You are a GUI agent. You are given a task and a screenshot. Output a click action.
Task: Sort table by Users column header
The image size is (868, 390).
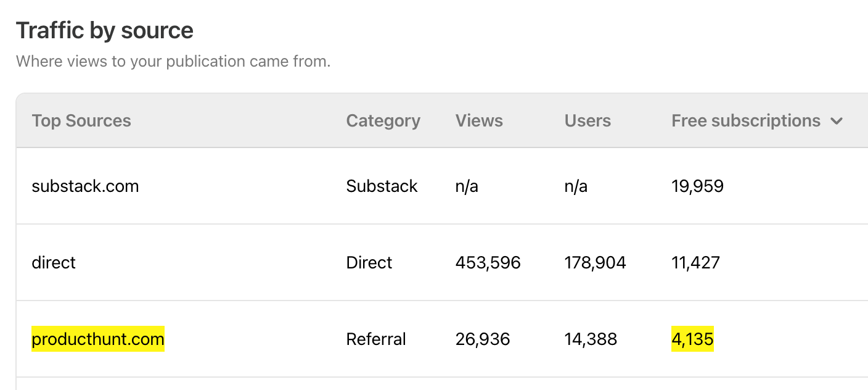pyautogui.click(x=588, y=121)
